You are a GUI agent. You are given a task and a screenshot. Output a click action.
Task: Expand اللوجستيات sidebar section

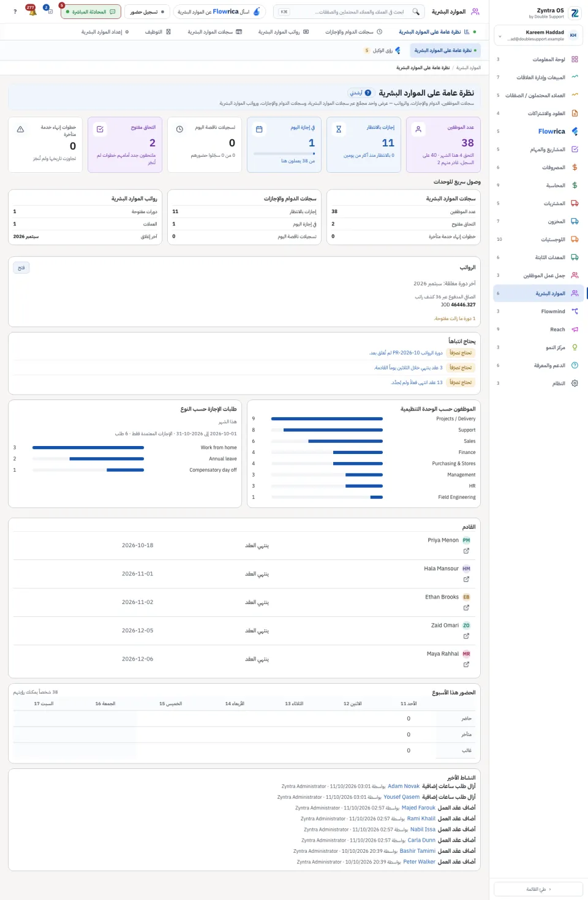[x=538, y=240]
